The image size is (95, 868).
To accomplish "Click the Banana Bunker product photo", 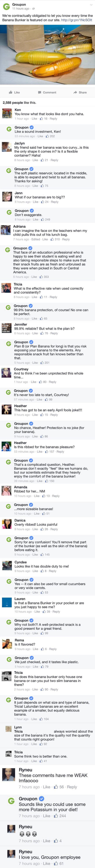I will 47,57.
